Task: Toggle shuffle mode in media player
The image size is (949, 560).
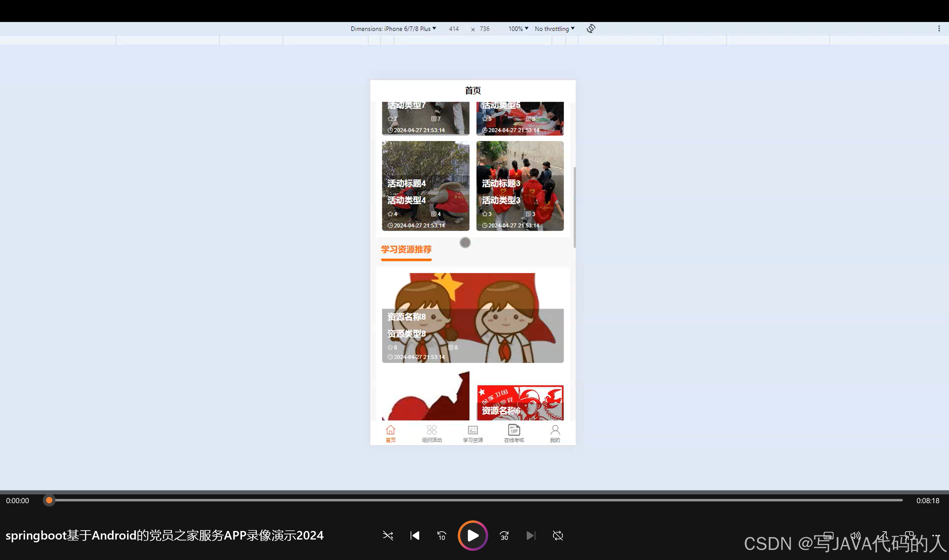Action: 388,536
